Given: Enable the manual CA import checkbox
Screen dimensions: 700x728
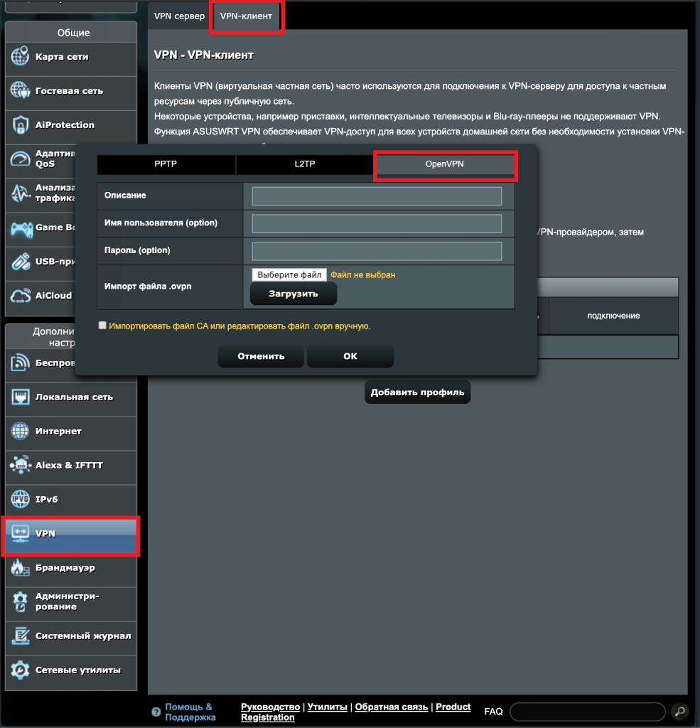Looking at the screenshot, I should [102, 326].
